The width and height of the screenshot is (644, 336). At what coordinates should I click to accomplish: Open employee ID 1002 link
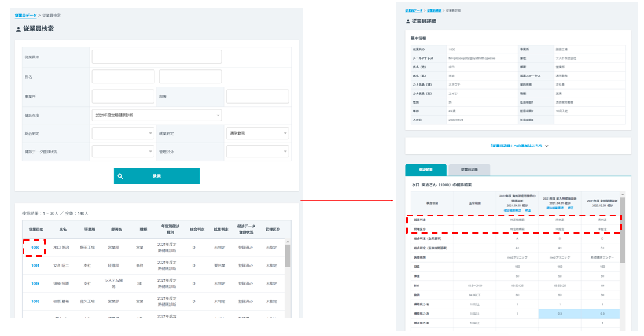pos(35,283)
